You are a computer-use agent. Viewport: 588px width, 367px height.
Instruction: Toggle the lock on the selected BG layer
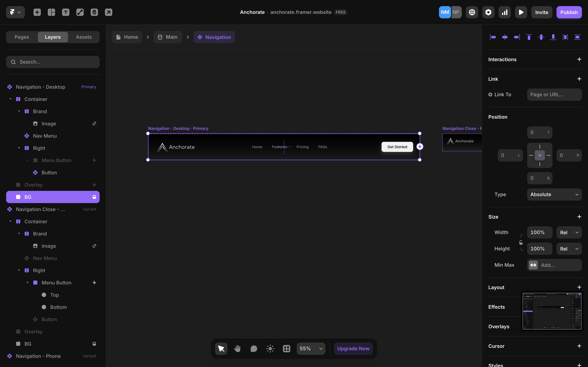point(94,197)
